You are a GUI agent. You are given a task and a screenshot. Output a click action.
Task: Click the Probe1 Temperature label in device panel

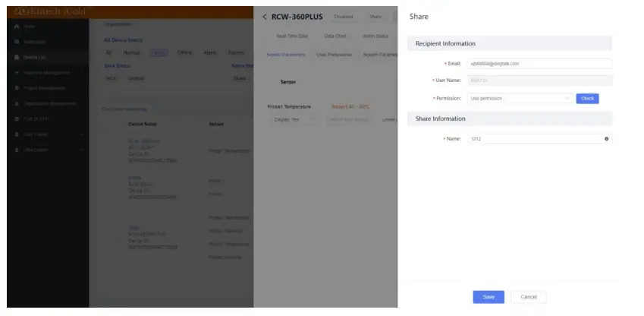289,107
